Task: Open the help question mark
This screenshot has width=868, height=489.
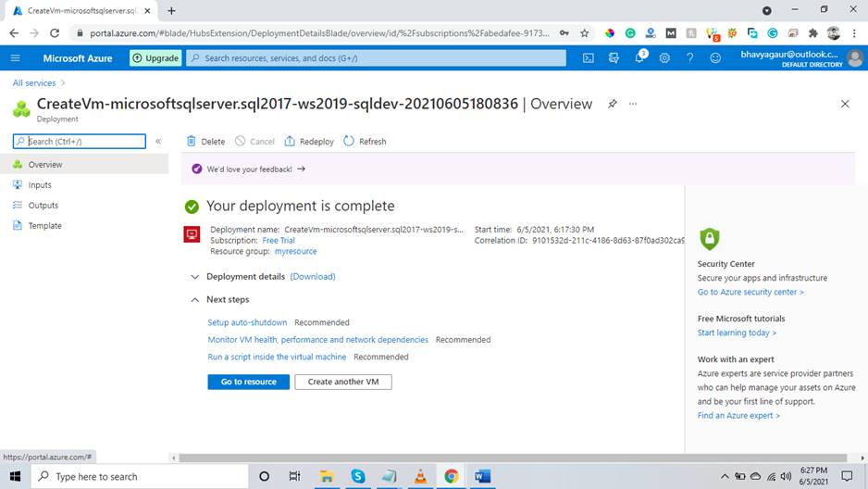Action: click(x=689, y=58)
